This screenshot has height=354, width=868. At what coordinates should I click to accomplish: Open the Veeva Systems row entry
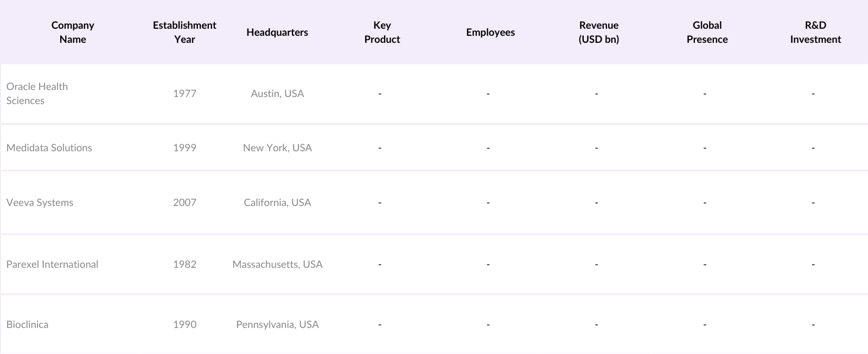click(x=40, y=202)
